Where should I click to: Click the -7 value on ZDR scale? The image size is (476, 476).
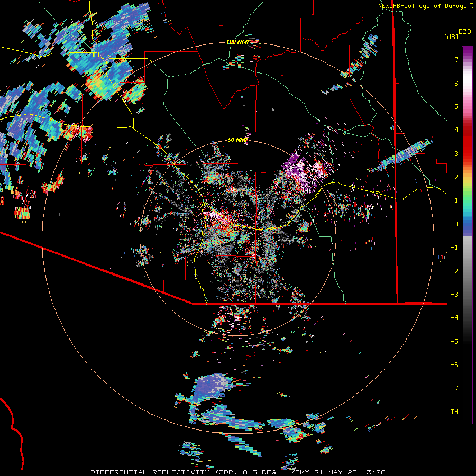pos(454,388)
